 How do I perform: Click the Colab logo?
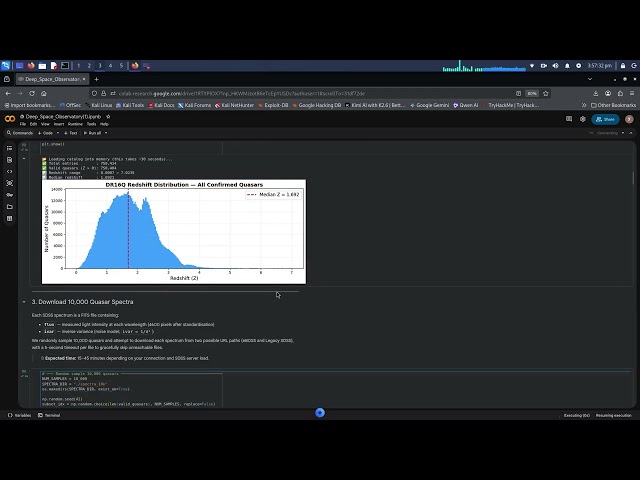(10, 119)
